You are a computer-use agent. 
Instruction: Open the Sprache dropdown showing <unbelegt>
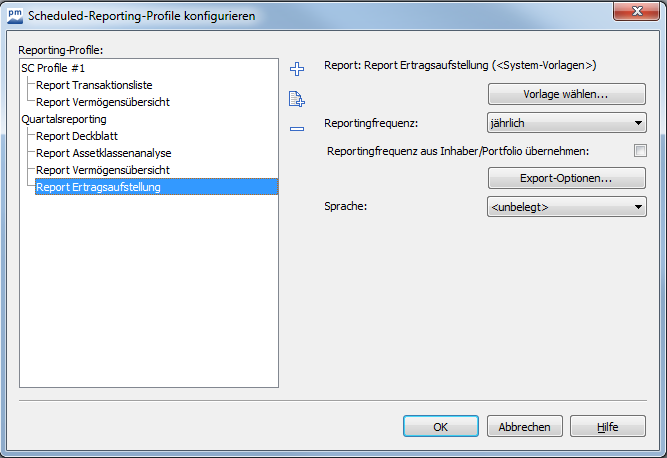coord(567,207)
